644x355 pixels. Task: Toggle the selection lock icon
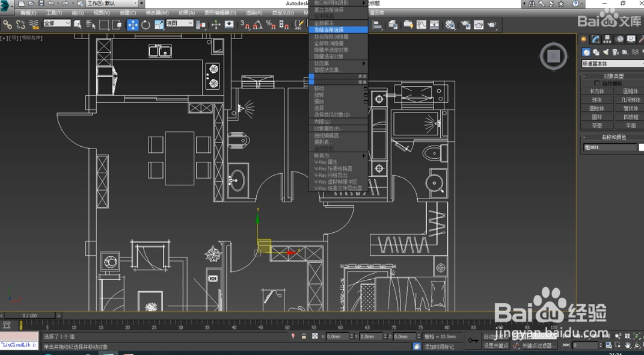(x=304, y=337)
